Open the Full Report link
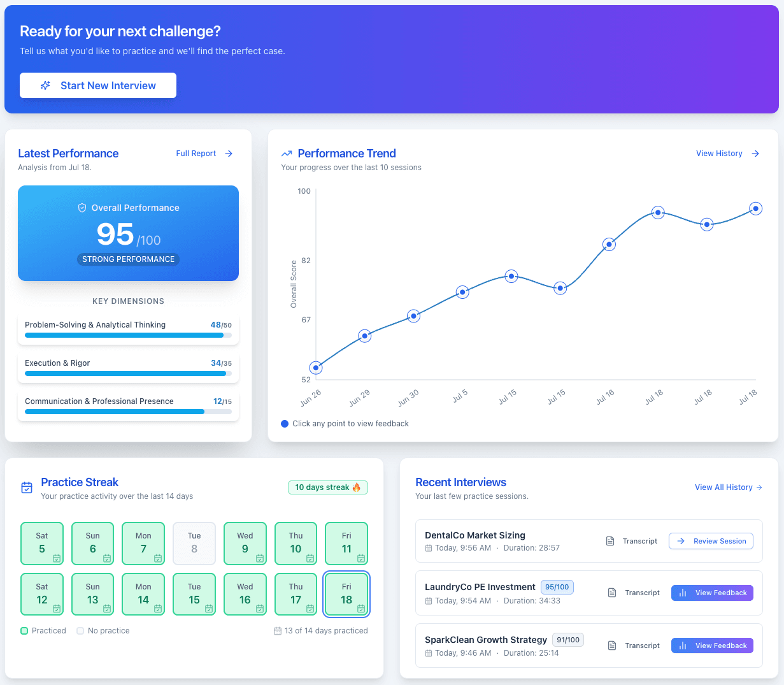Screen dimensions: 784x685 196,153
